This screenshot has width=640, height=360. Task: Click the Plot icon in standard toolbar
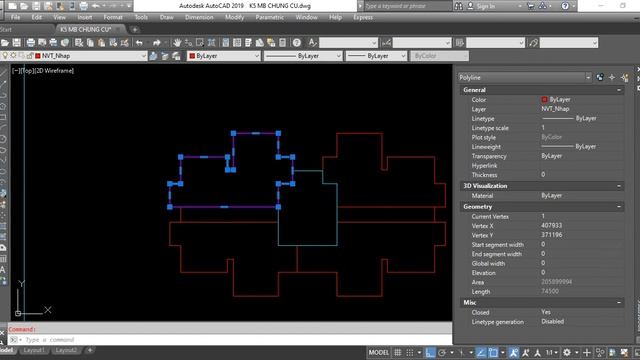pos(31,43)
